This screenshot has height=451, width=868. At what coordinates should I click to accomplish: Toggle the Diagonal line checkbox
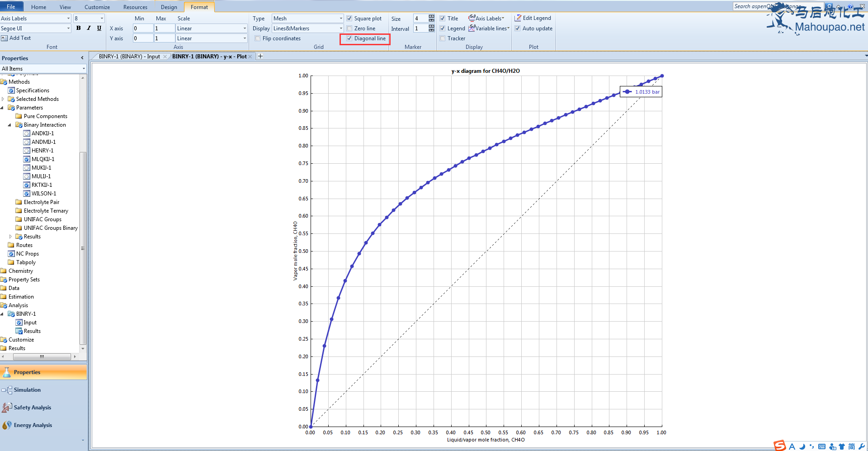[349, 38]
